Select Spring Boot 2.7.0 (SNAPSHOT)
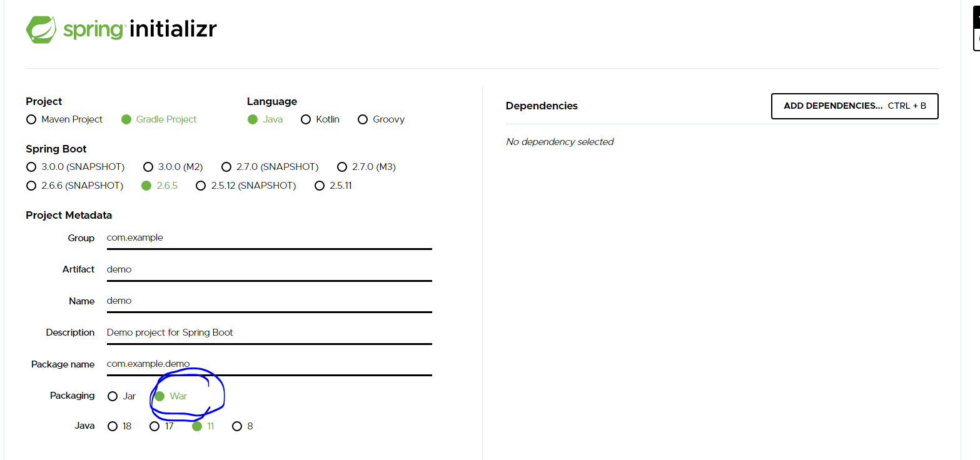This screenshot has height=460, width=980. coord(226,167)
